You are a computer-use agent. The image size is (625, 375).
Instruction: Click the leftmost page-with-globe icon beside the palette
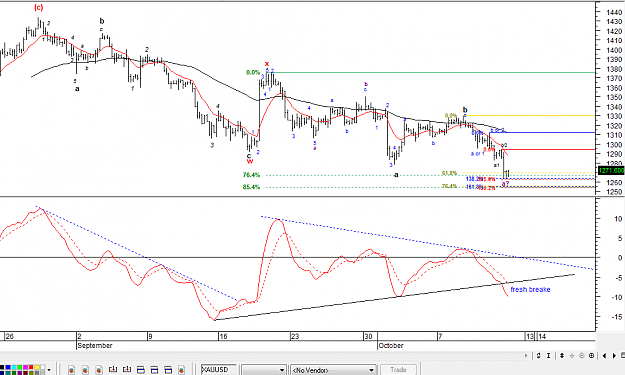pos(71,370)
